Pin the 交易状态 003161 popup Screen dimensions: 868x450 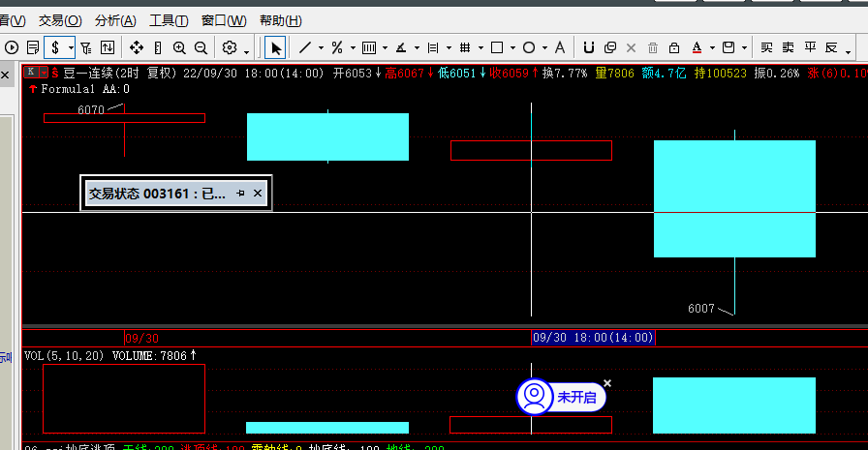(x=240, y=193)
